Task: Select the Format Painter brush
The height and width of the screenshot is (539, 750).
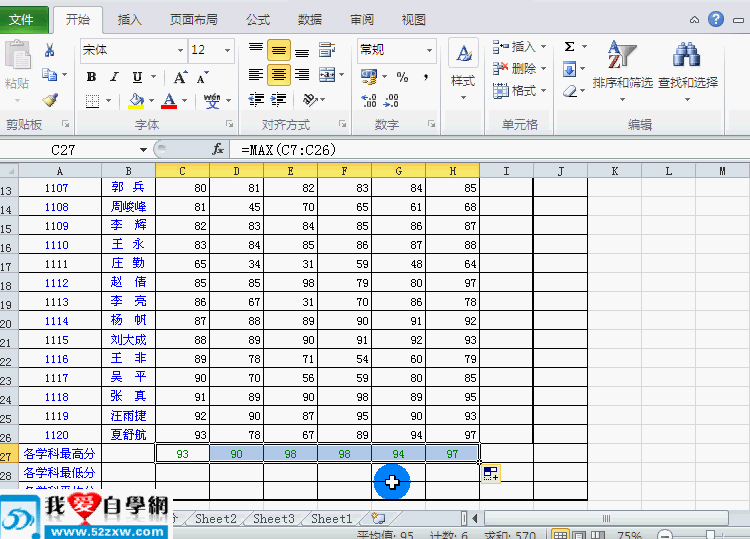Action: point(50,99)
